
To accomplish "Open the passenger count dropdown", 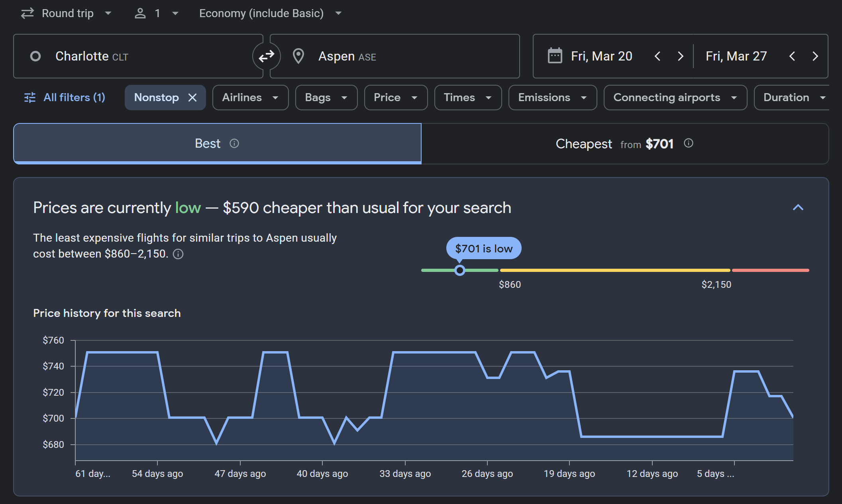I will [x=157, y=13].
